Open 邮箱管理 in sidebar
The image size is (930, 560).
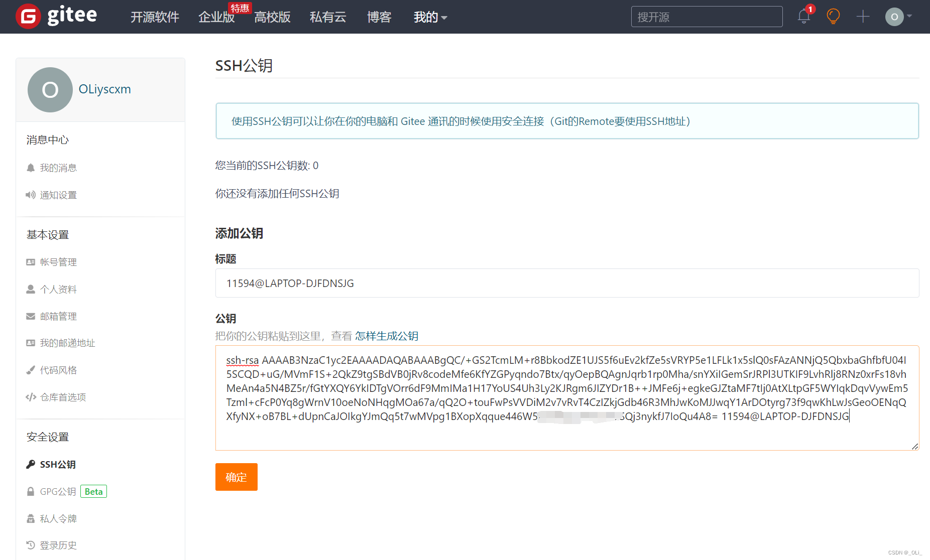click(x=58, y=316)
